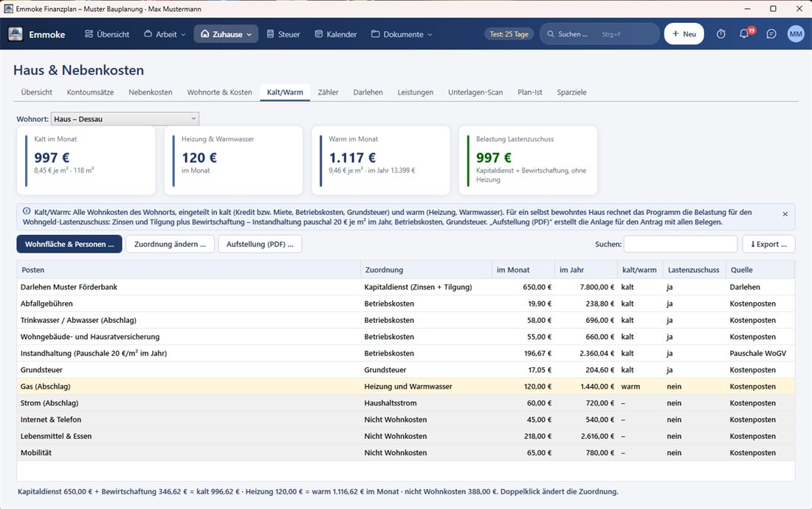Viewport: 812px width, 509px height.
Task: Click the Zuordnung ändern button
Action: point(170,244)
